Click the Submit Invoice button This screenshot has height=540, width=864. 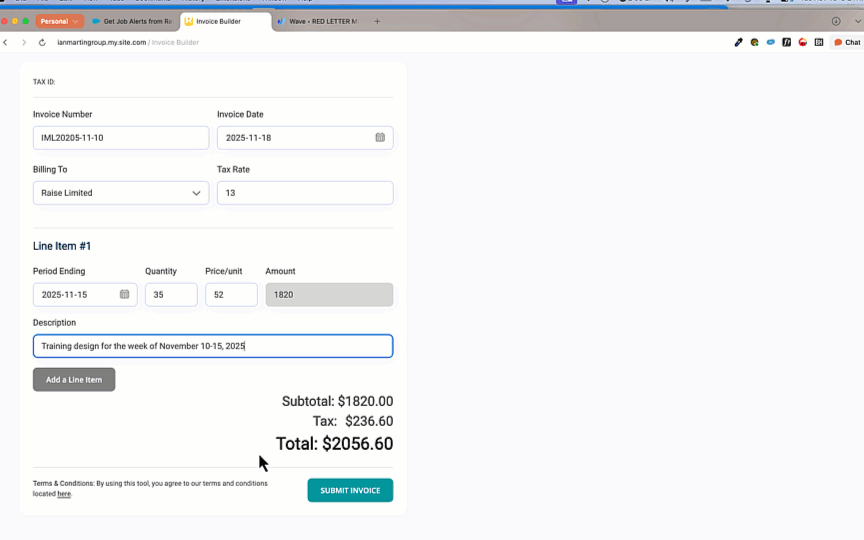coord(350,490)
